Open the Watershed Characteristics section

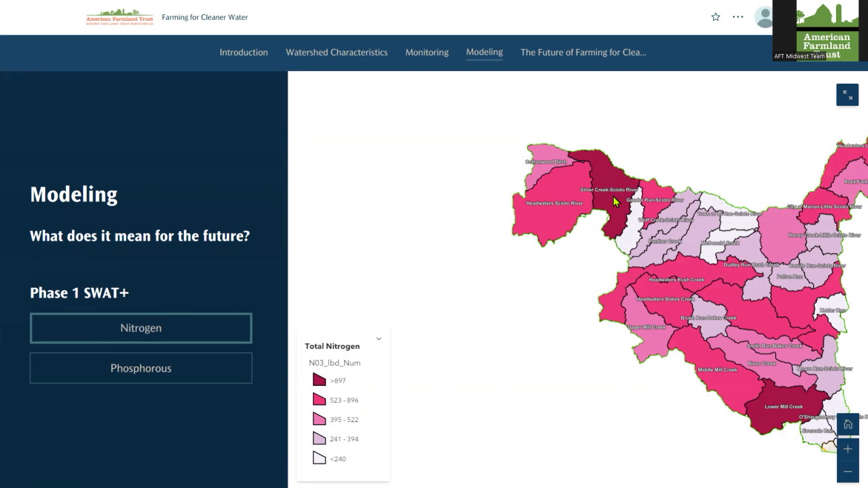(x=337, y=53)
